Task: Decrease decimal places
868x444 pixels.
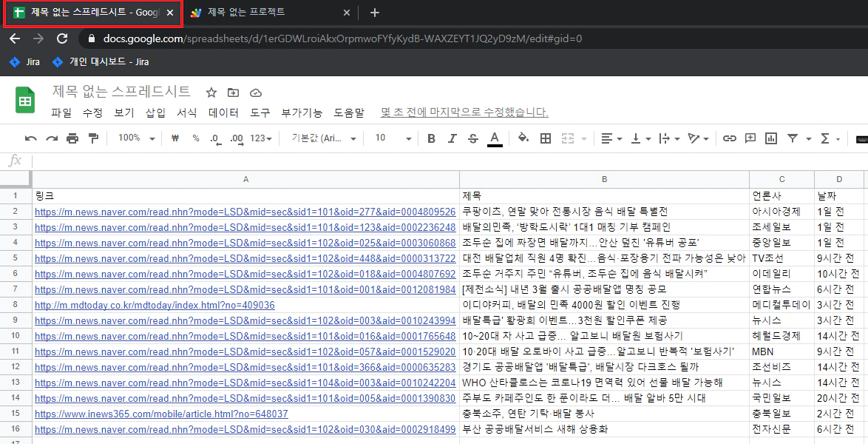Action: [x=215, y=138]
